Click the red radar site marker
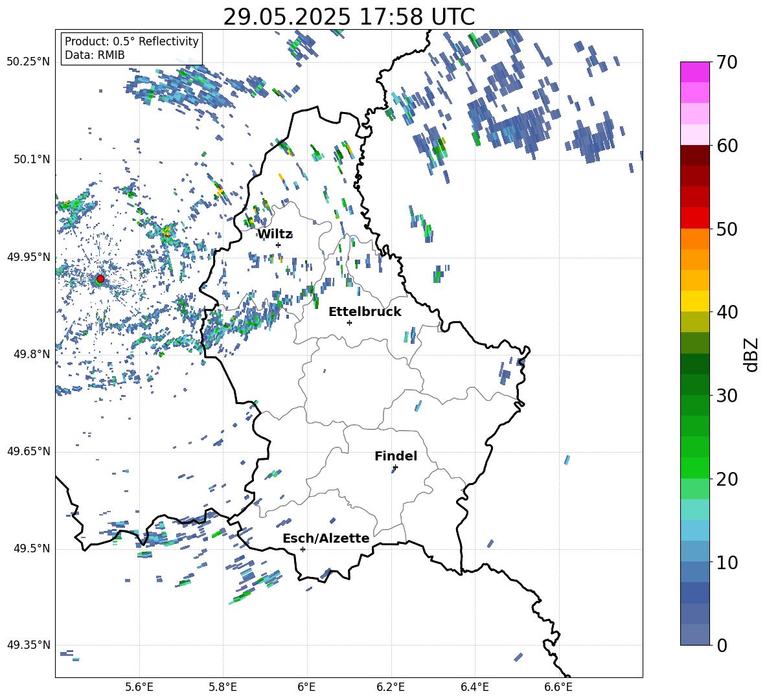767x700 pixels. pos(100,279)
